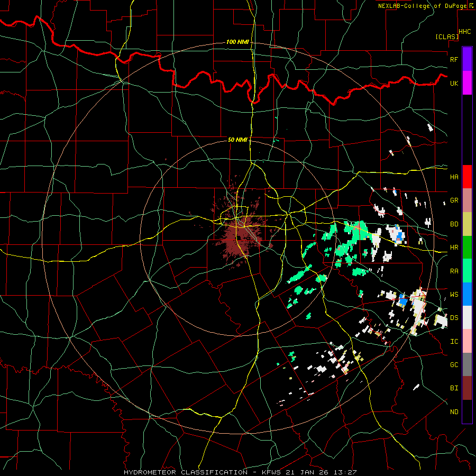Click the WS legend label
The width and height of the screenshot is (476, 476).
tap(454, 295)
